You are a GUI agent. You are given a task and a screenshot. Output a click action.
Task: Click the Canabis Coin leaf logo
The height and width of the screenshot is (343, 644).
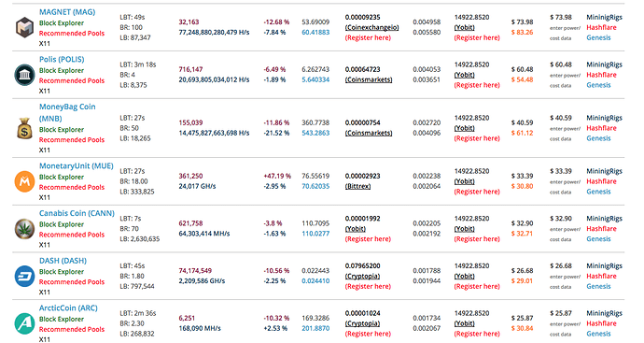click(24, 229)
